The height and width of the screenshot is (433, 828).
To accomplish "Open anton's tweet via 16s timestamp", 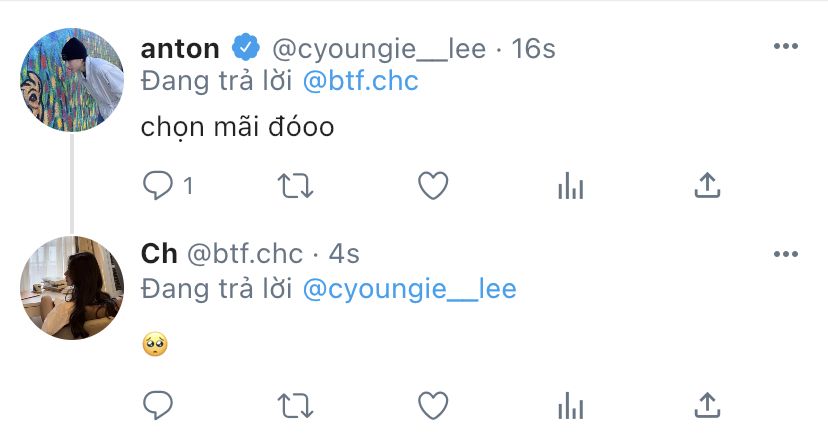I will (533, 49).
